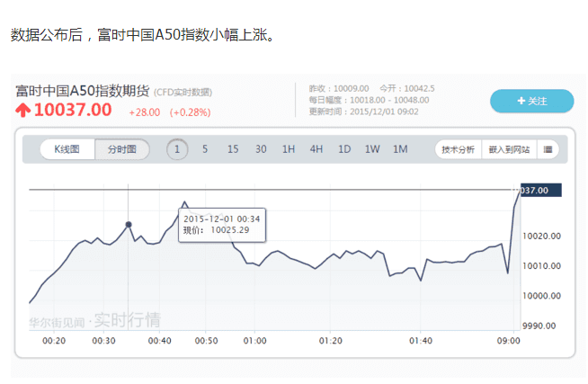This screenshot has width=588, height=384.
Task: Switch to 分时图 chart mode
Action: [121, 149]
